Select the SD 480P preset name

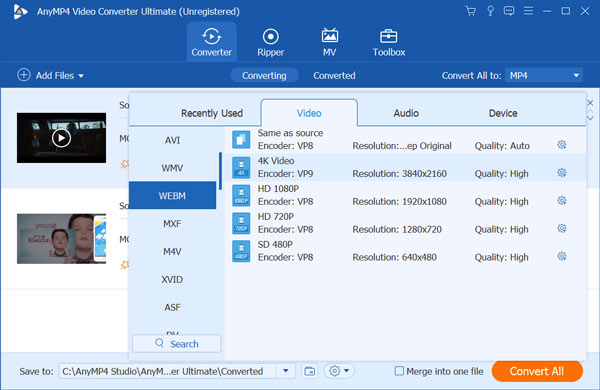(275, 245)
